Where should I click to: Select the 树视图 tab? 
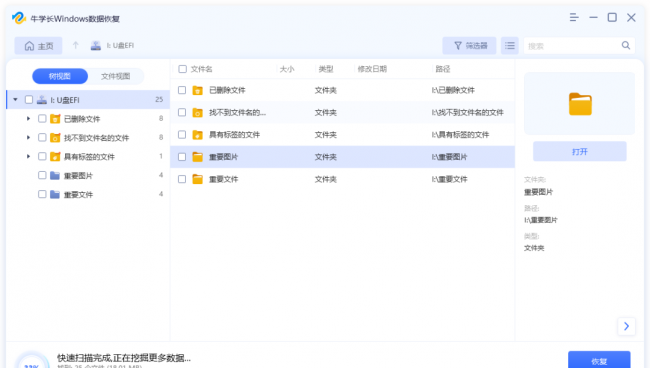tap(60, 76)
